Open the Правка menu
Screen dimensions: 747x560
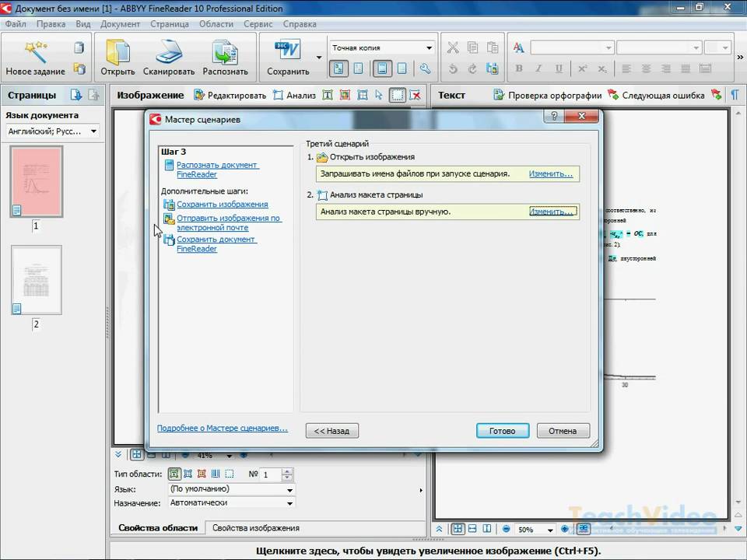coord(51,24)
